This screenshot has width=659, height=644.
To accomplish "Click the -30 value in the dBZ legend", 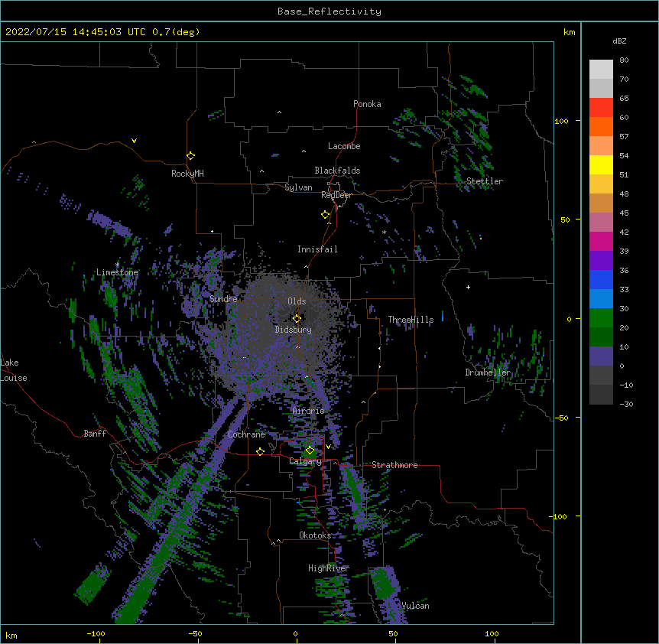I will (x=626, y=404).
